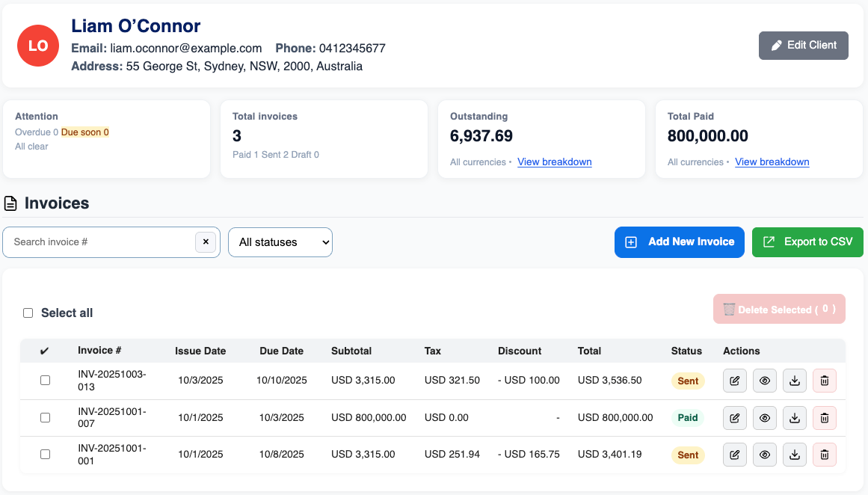Viewport: 868px width, 495px height.
Task: Open View breakdown link under Total Paid
Action: click(x=772, y=162)
